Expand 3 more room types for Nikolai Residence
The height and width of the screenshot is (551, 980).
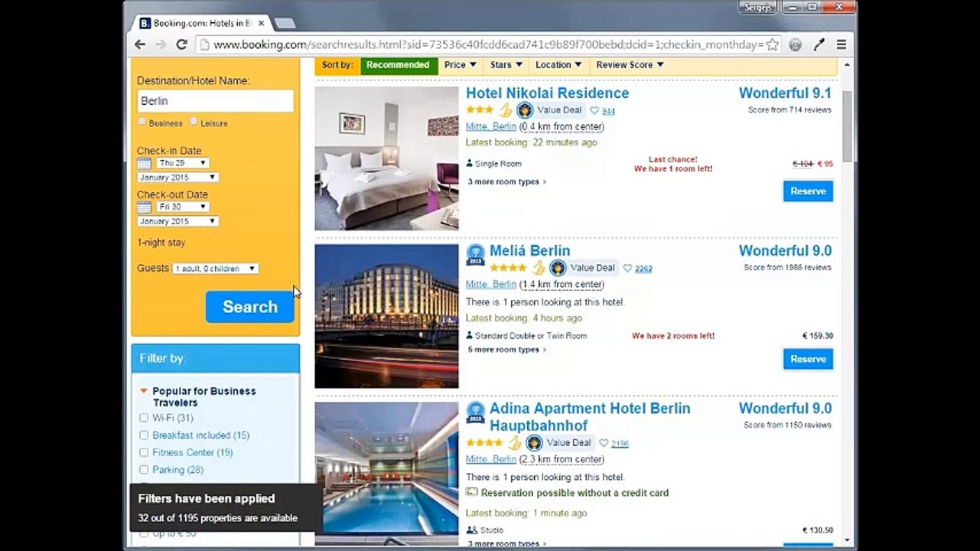click(x=507, y=182)
